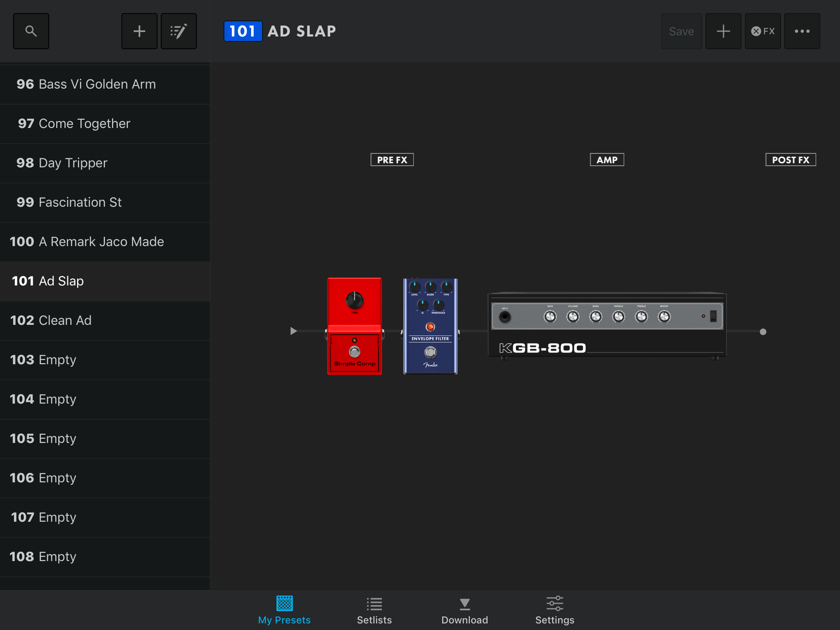Load preset 100 A Remark Jaco Made

[x=105, y=242]
